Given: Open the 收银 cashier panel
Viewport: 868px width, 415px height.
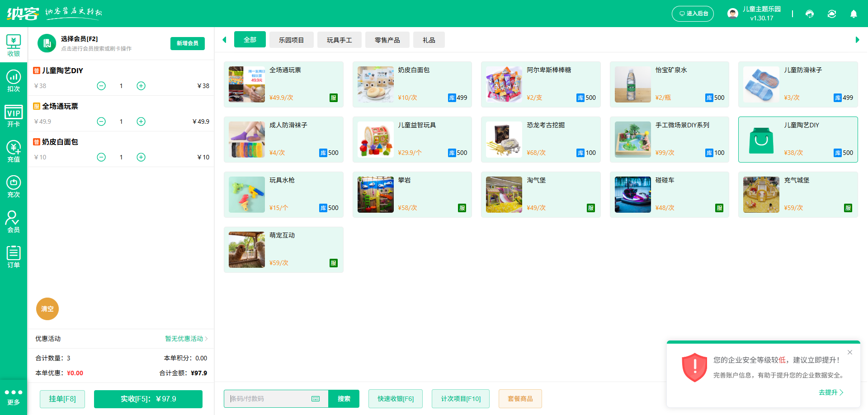Looking at the screenshot, I should click(14, 45).
